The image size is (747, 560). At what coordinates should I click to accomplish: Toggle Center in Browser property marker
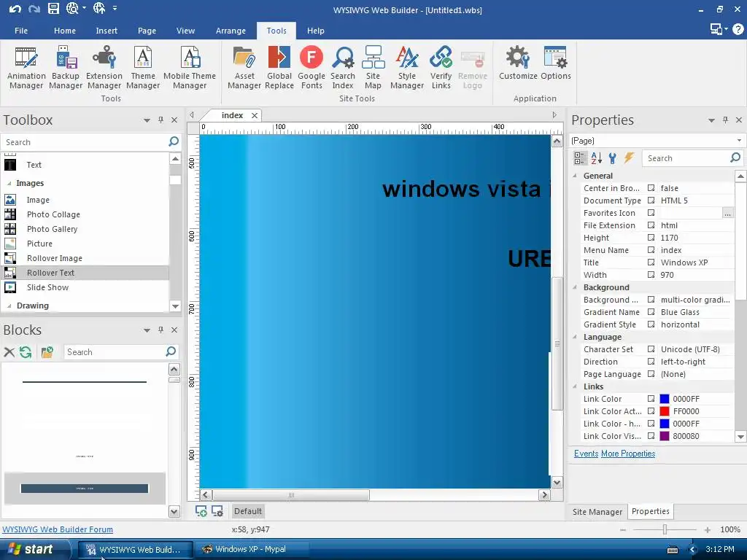click(651, 188)
